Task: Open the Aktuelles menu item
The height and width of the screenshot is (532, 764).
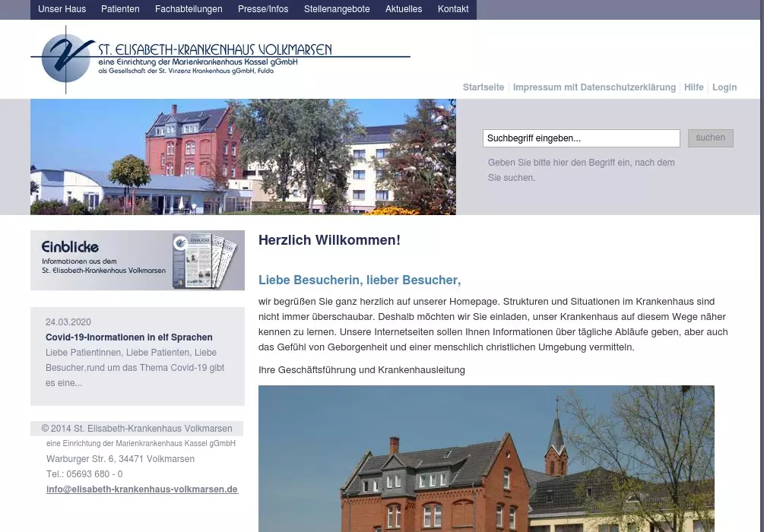Action: (x=404, y=9)
